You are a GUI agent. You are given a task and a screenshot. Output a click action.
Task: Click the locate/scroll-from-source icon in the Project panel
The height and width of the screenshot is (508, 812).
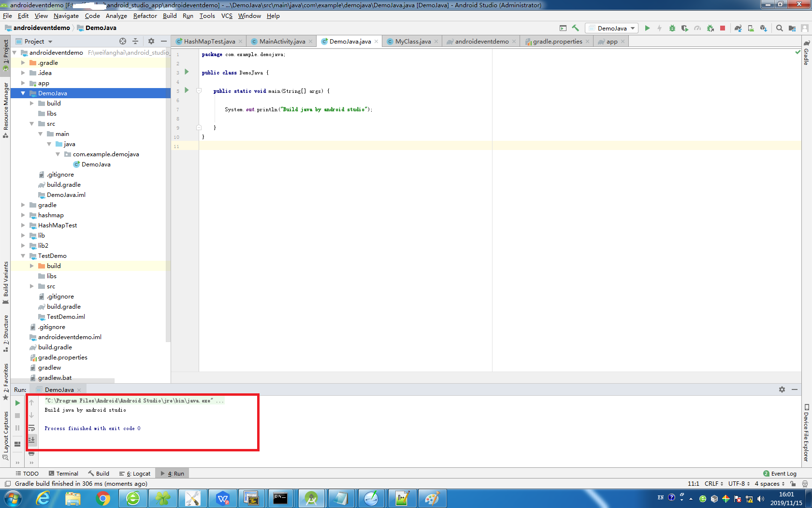coord(123,41)
